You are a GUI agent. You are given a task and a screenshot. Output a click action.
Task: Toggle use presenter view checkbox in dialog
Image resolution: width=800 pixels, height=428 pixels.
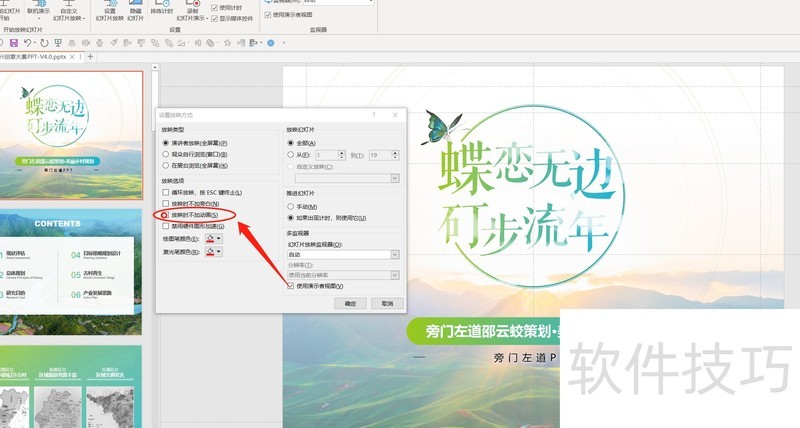pos(291,286)
